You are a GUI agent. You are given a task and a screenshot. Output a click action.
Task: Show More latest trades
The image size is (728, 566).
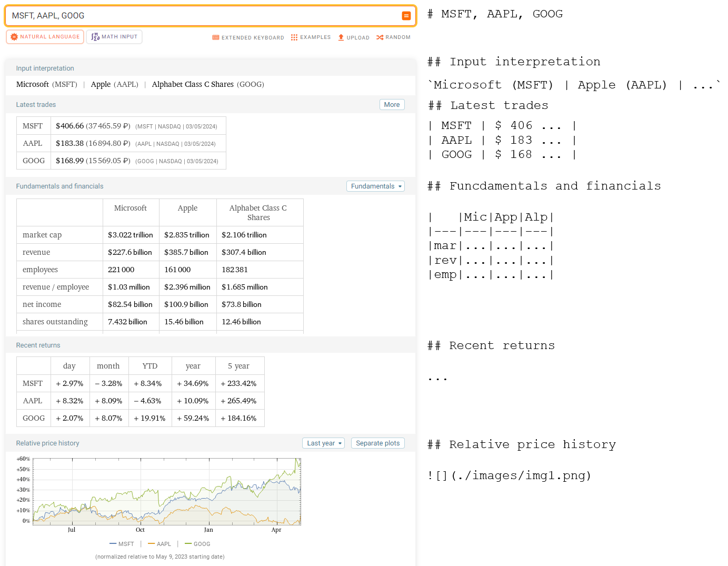click(392, 105)
